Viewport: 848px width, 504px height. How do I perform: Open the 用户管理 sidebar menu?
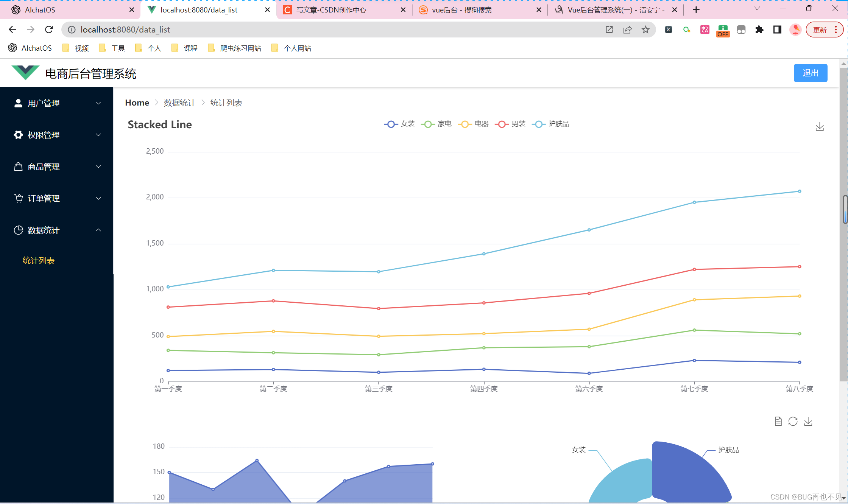coord(57,103)
